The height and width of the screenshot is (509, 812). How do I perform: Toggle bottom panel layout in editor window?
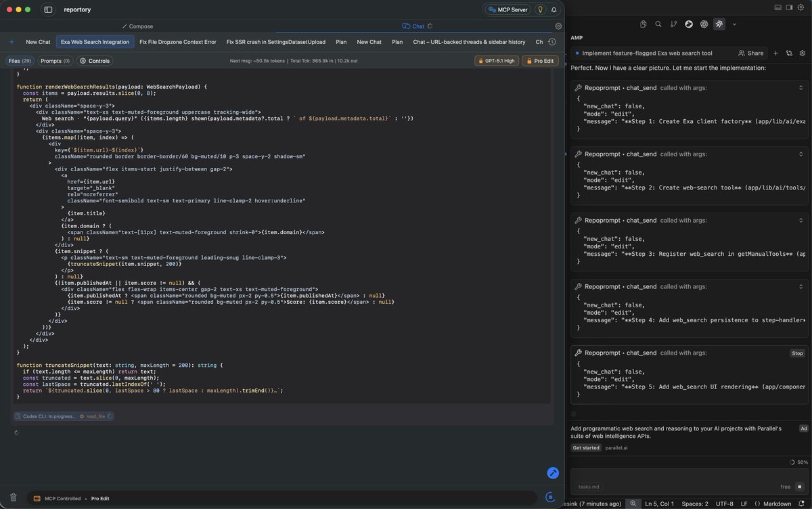(777, 7)
